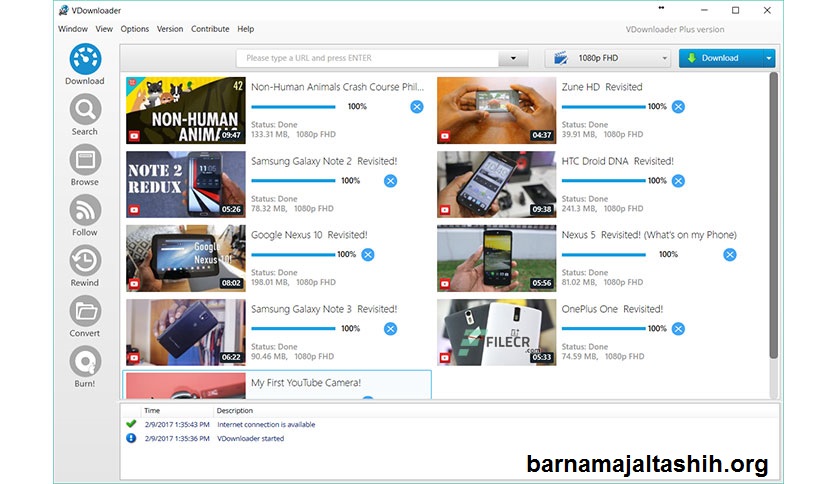Open the Options menu
This screenshot has height=484, width=836.
[x=134, y=29]
